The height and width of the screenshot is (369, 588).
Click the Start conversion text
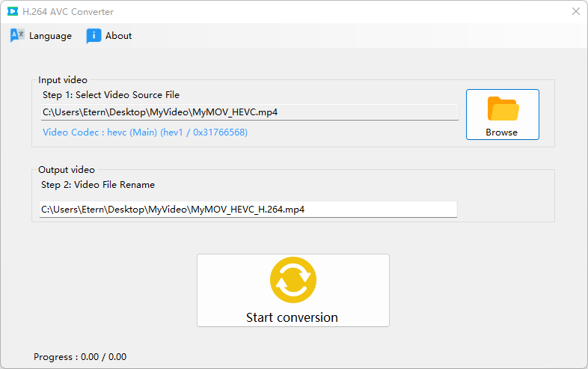(x=292, y=317)
